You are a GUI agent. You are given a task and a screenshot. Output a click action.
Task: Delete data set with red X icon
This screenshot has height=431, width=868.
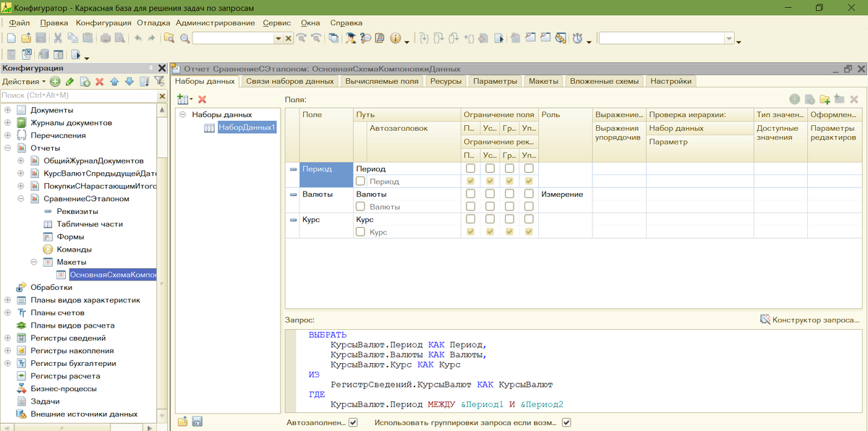click(203, 99)
